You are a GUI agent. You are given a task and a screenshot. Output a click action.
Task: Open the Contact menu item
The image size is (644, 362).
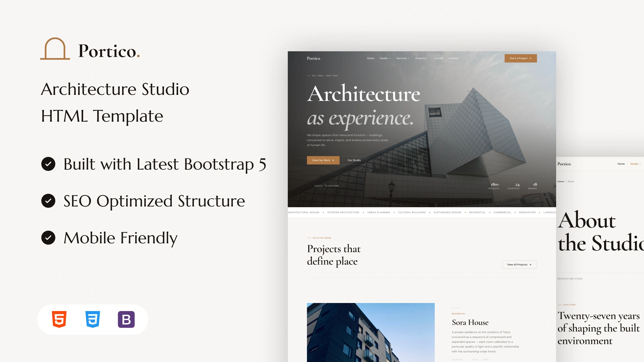pos(453,58)
